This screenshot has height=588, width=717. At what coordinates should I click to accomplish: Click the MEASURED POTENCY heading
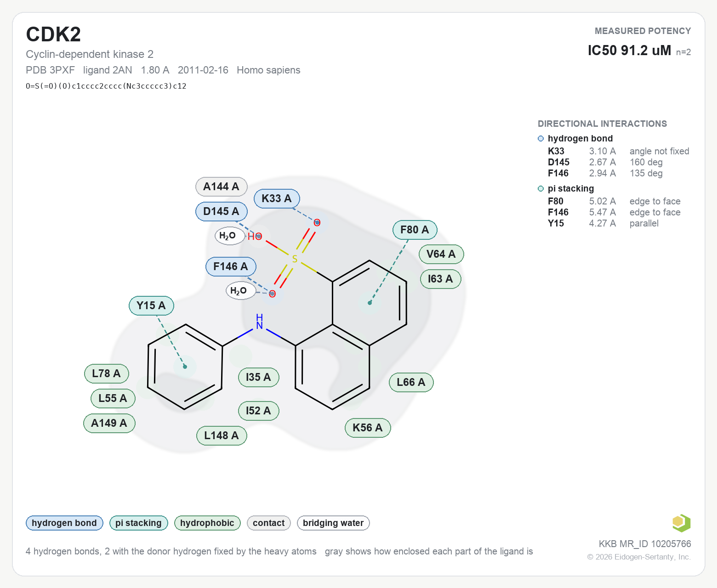pyautogui.click(x=643, y=31)
